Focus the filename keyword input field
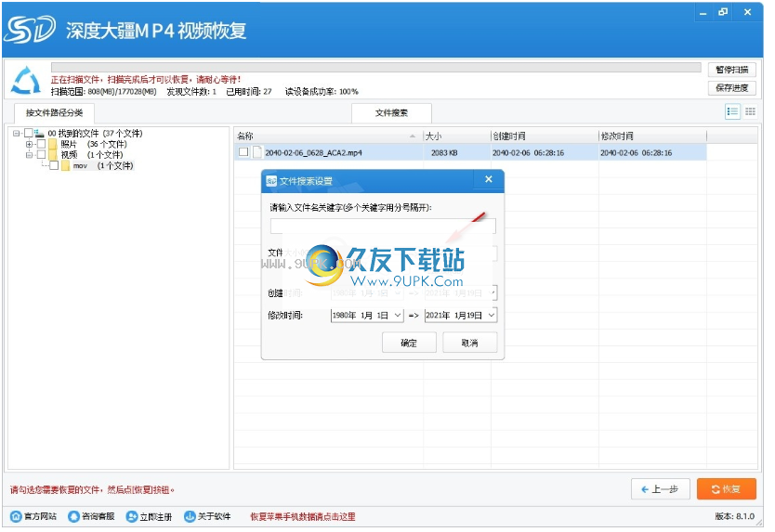 383,226
